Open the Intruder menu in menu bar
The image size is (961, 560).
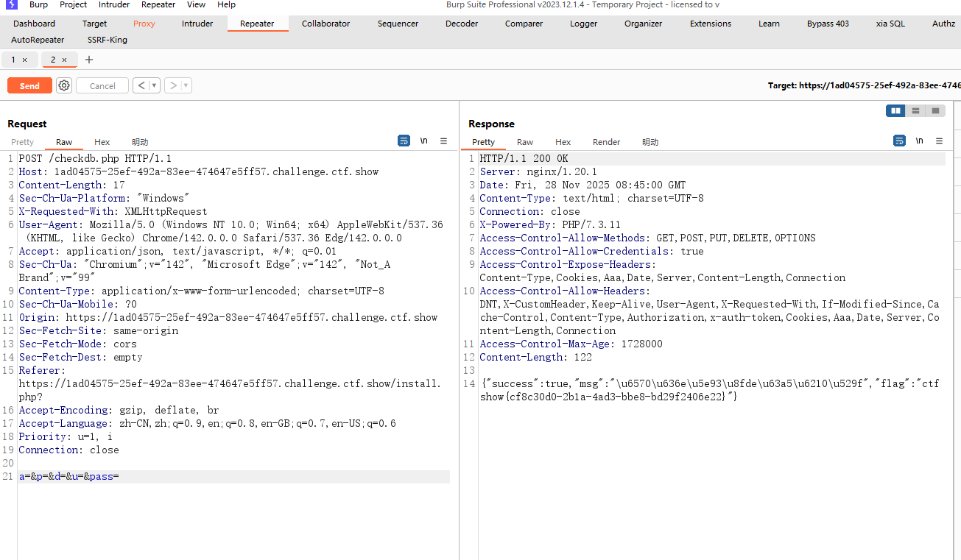click(x=114, y=4)
